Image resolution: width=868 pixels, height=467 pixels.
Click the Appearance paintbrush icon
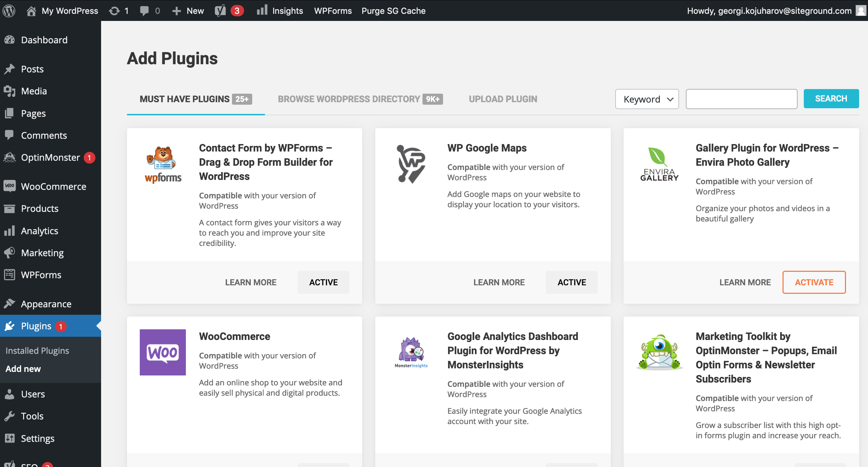pos(10,304)
